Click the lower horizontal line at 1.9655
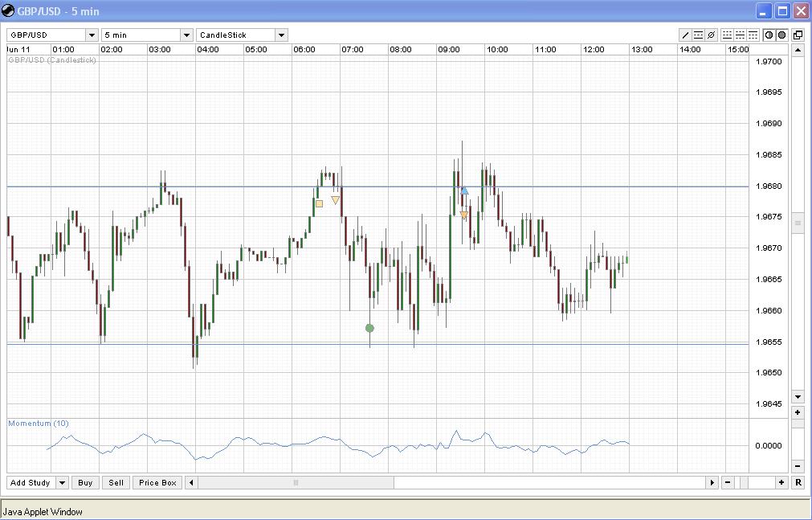The height and width of the screenshot is (520, 812). pos(377,344)
